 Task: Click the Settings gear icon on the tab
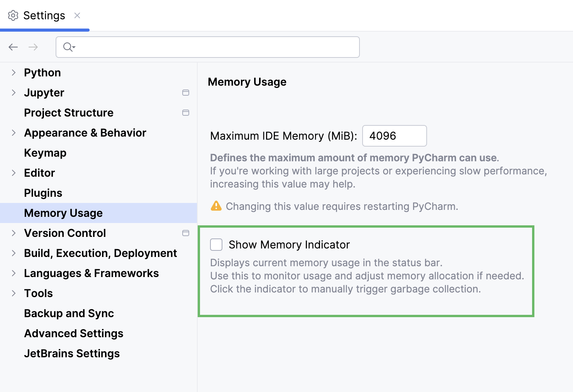13,15
